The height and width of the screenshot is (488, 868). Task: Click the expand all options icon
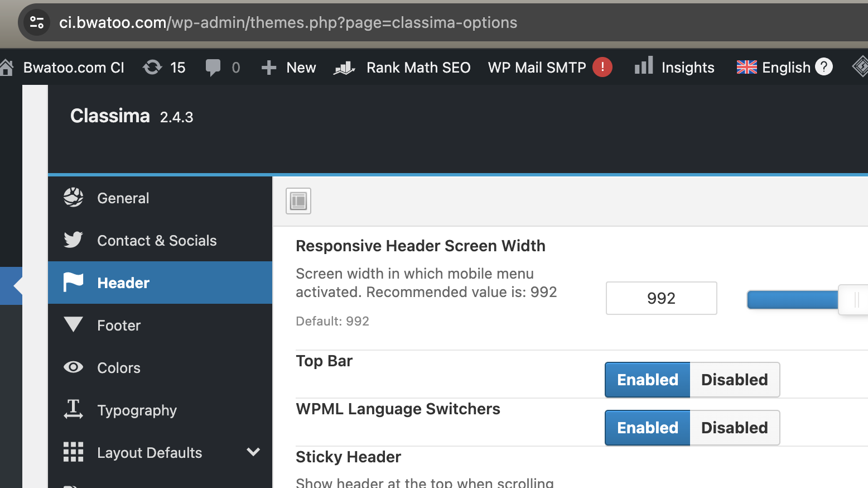pyautogui.click(x=298, y=201)
